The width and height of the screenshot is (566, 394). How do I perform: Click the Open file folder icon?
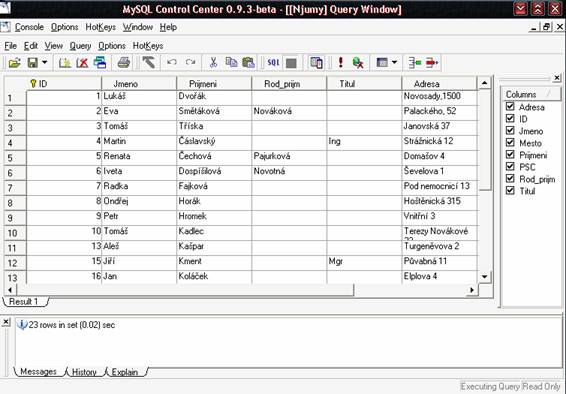coord(14,63)
